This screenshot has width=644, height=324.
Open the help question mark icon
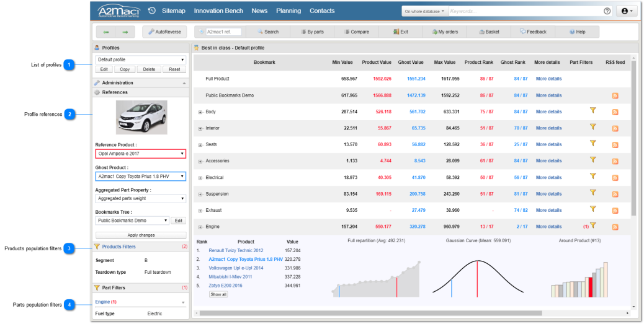[x=607, y=11]
